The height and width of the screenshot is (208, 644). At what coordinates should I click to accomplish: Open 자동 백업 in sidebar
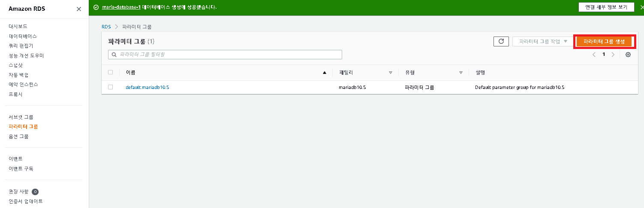[18, 75]
